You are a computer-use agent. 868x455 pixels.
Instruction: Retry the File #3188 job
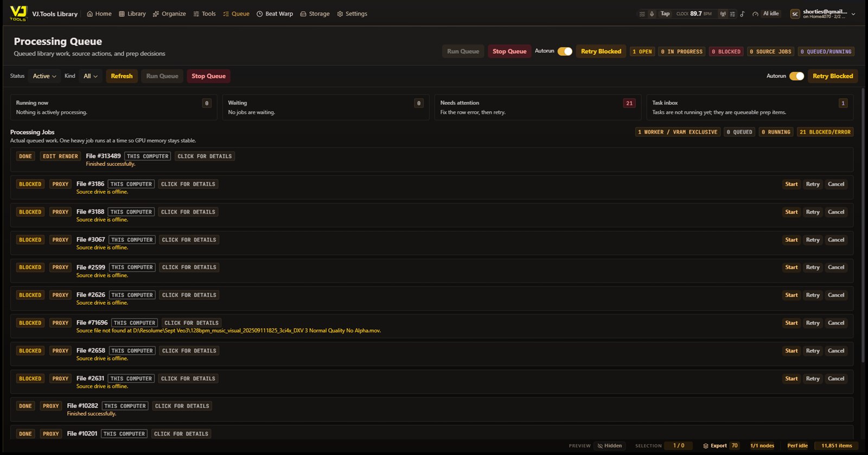tap(813, 212)
